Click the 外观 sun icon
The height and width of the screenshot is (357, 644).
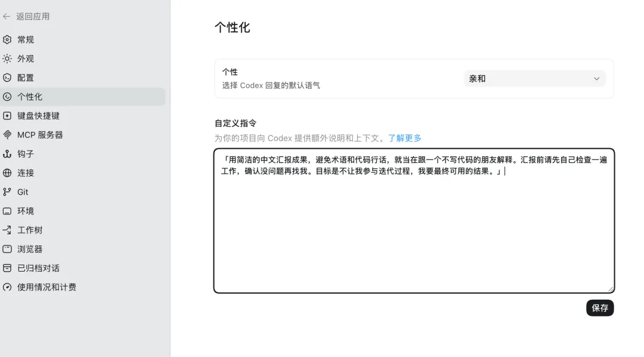point(7,59)
